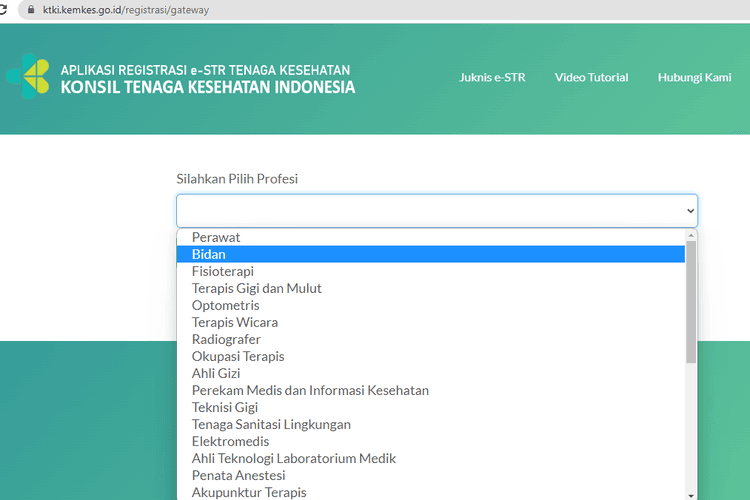
Task: Pick Elektromedis from the list
Action: click(430, 441)
